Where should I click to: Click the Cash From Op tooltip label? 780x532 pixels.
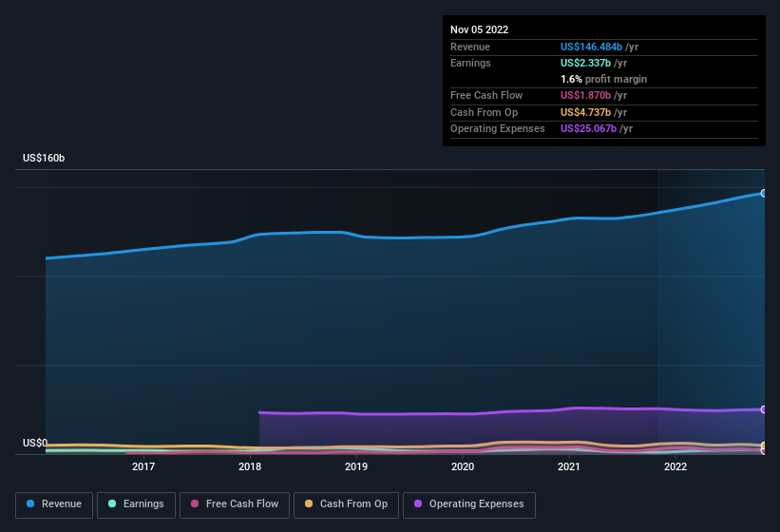[484, 112]
